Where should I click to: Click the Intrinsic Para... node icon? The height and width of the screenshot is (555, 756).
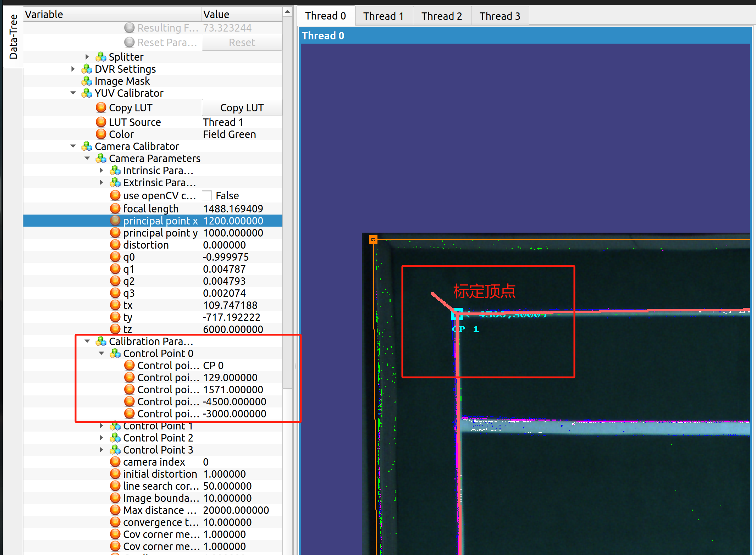[x=115, y=170]
